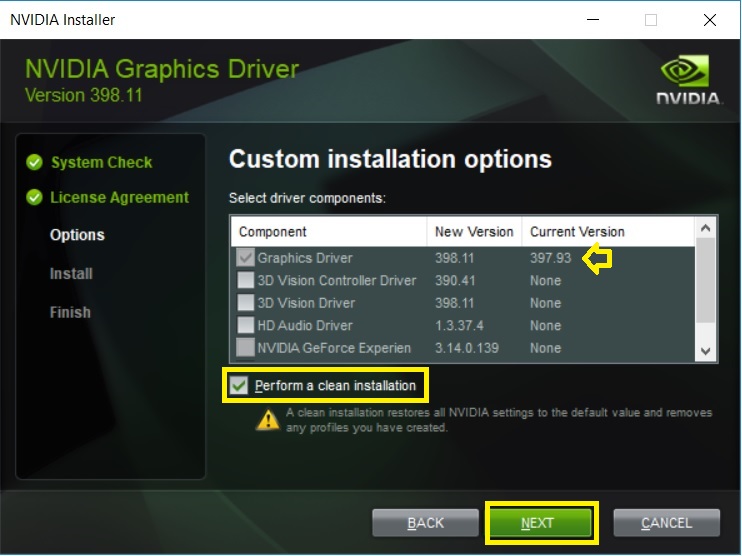Click the Select driver components label
Image resolution: width=742 pixels, height=556 pixels.
pyautogui.click(x=307, y=198)
